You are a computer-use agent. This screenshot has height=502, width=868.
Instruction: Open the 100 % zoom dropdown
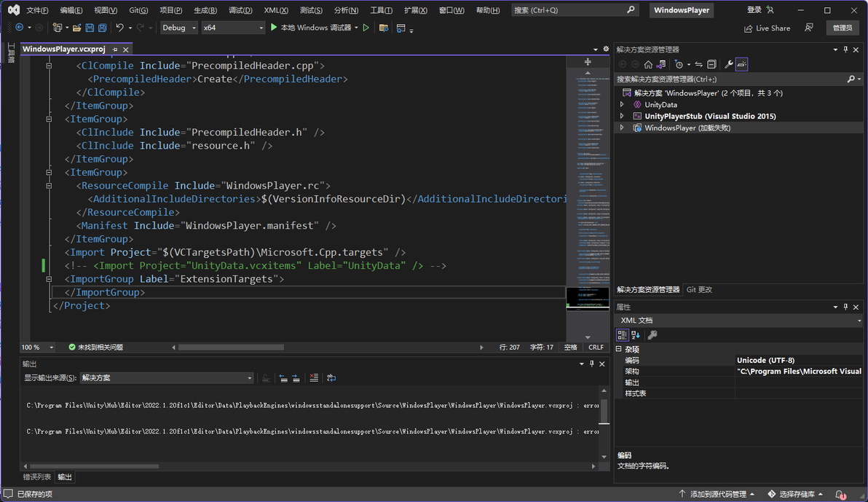38,348
